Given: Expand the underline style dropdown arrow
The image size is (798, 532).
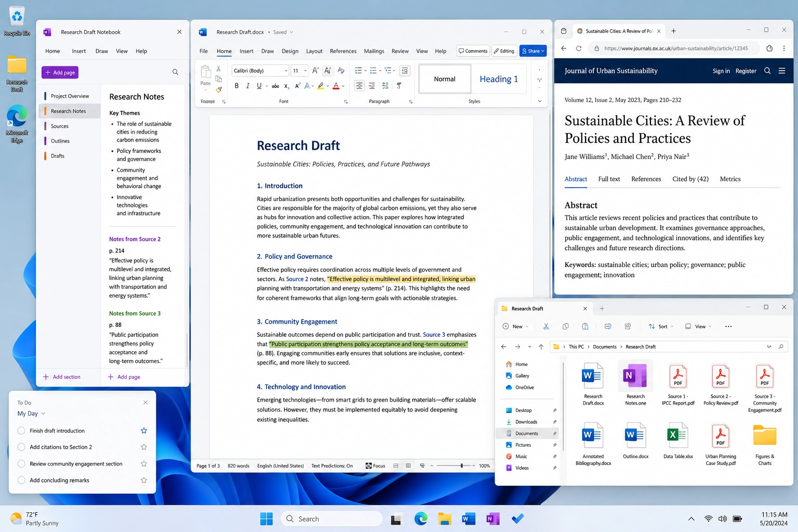Looking at the screenshot, I should point(267,86).
